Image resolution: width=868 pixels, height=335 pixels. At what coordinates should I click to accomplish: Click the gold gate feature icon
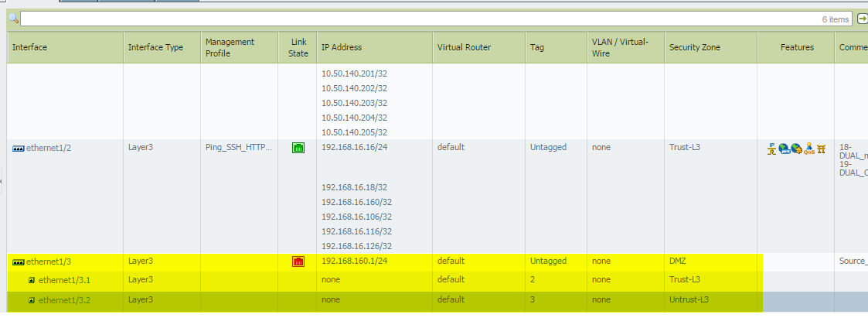coord(821,149)
